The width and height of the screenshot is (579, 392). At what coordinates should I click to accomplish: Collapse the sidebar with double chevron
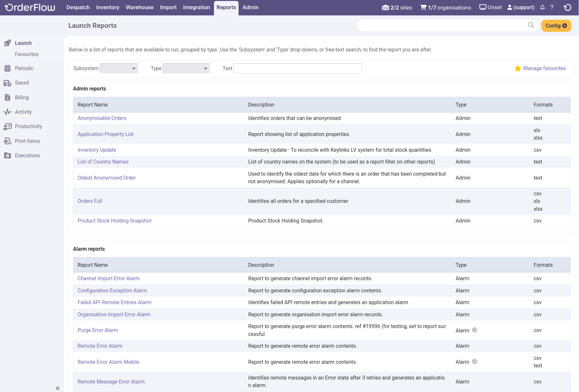coord(58,388)
